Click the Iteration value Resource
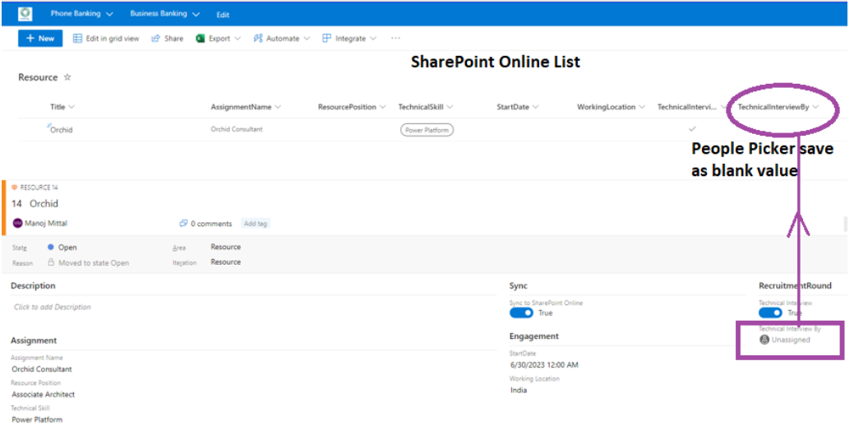Image resolution: width=868 pixels, height=426 pixels. pos(225,262)
